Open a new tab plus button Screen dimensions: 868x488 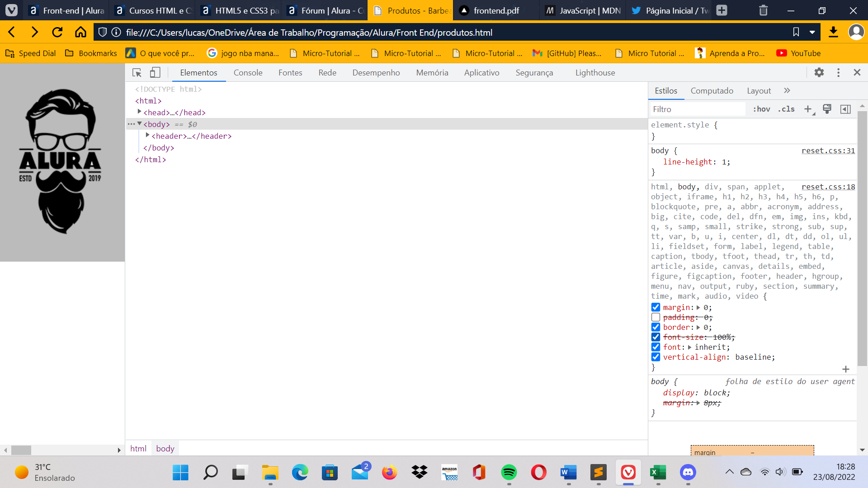coord(722,10)
